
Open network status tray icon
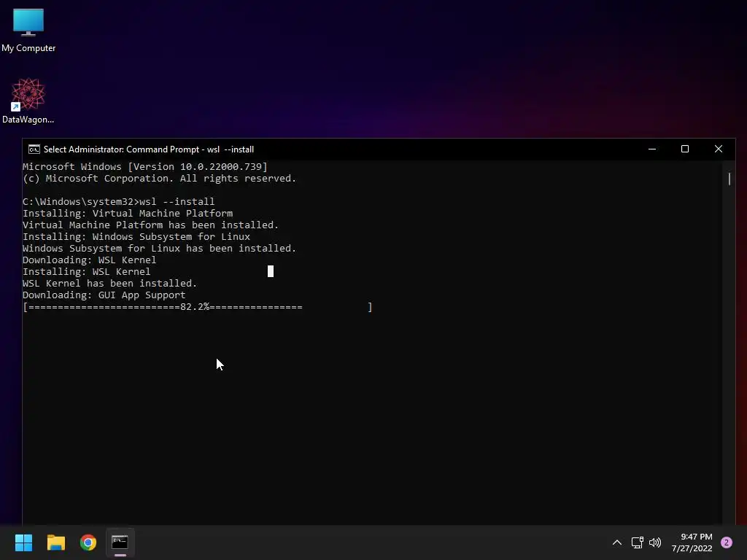(638, 542)
